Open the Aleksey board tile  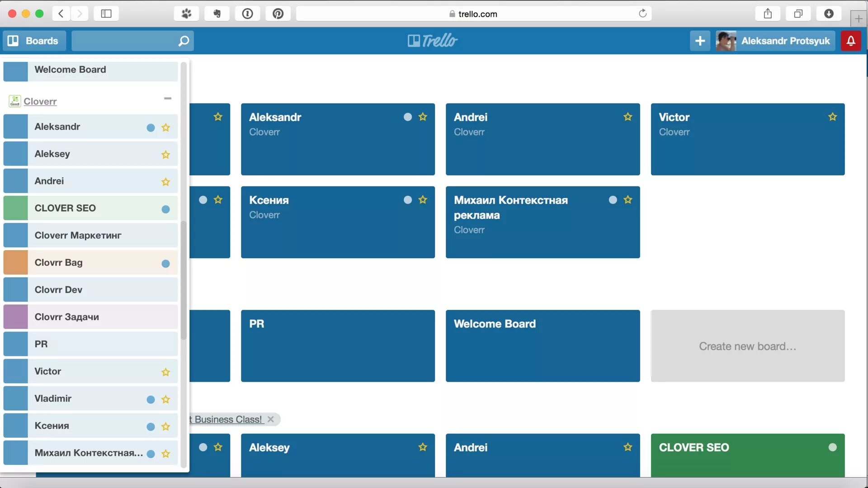pyautogui.click(x=338, y=455)
